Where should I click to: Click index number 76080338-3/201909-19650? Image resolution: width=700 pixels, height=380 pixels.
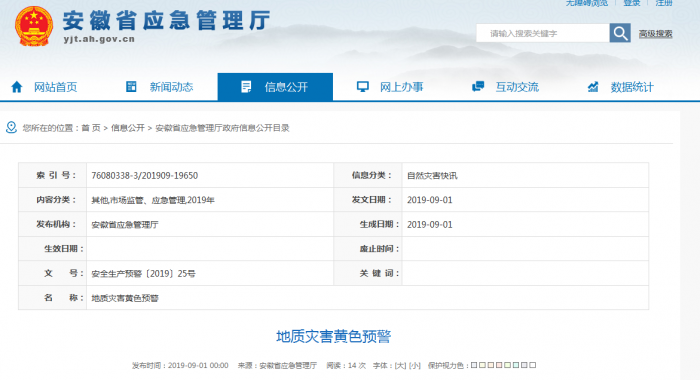point(145,175)
